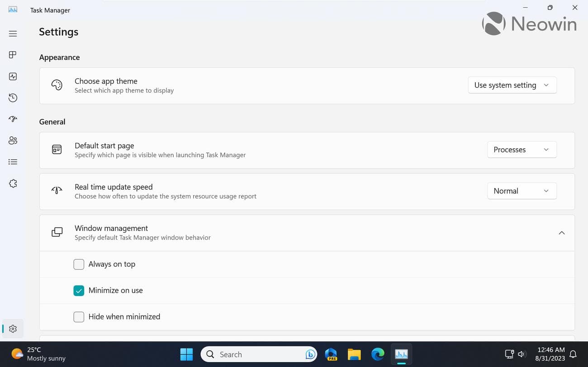This screenshot has width=588, height=367.
Task: Open the Windows Start menu
Action: [x=186, y=354]
